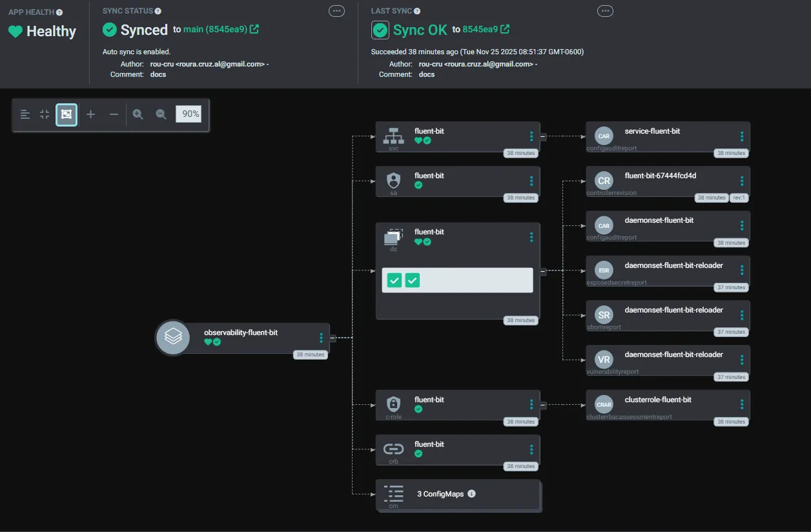
Task: Click the 3 ConfigMaps list icon
Action: click(393, 494)
